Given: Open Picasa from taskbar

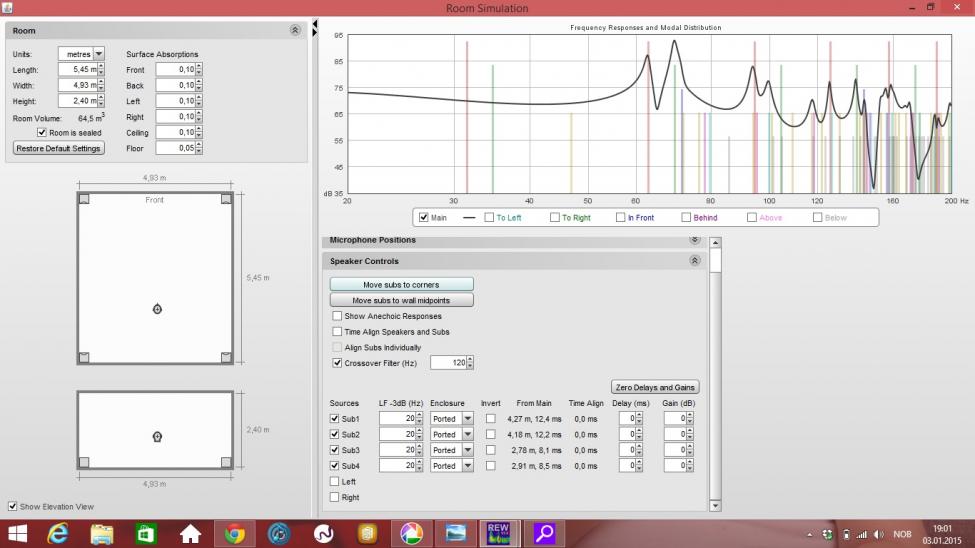Looking at the screenshot, I should 411,534.
